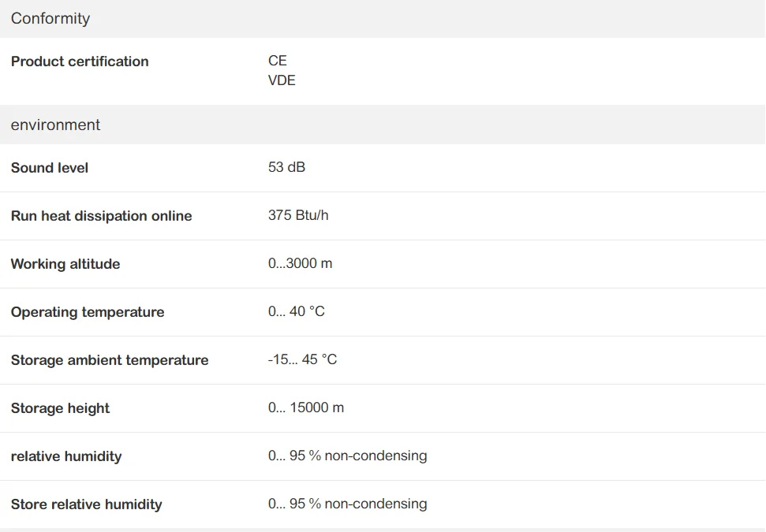766x532 pixels.
Task: Select the 0...3000 m altitude value
Action: pyautogui.click(x=300, y=263)
